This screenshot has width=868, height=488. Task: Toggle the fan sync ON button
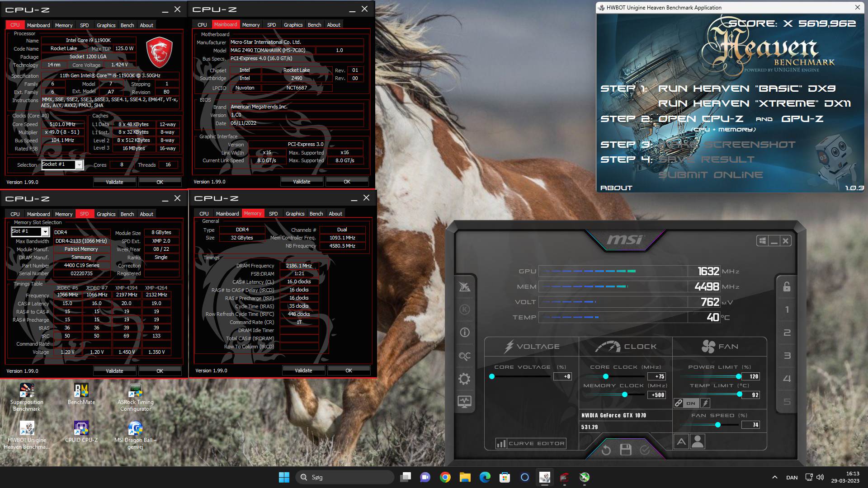691,403
